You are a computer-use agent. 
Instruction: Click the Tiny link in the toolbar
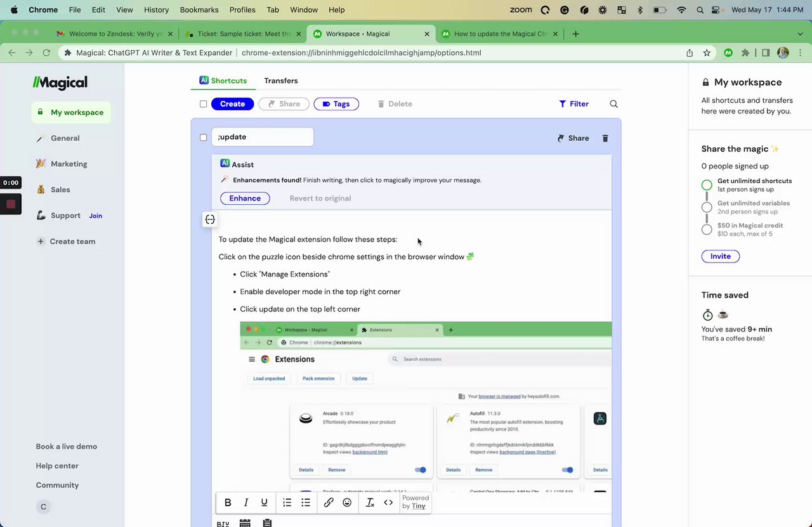point(419,506)
